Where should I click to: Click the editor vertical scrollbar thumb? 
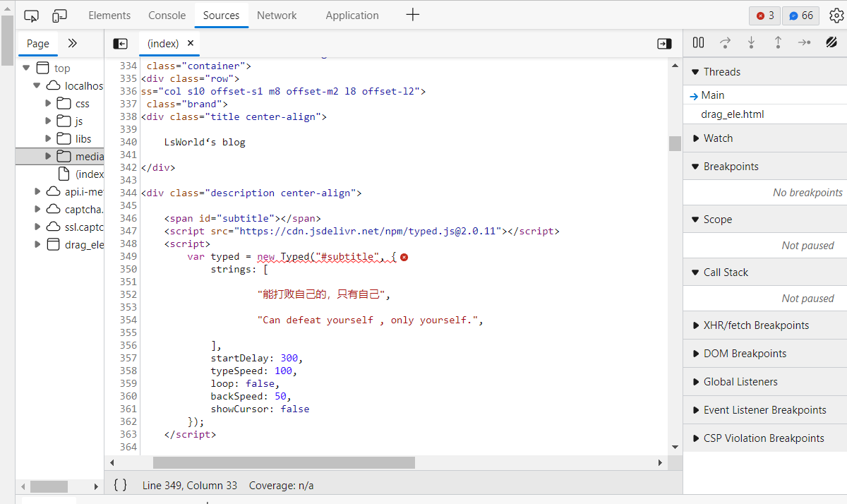[x=675, y=143]
